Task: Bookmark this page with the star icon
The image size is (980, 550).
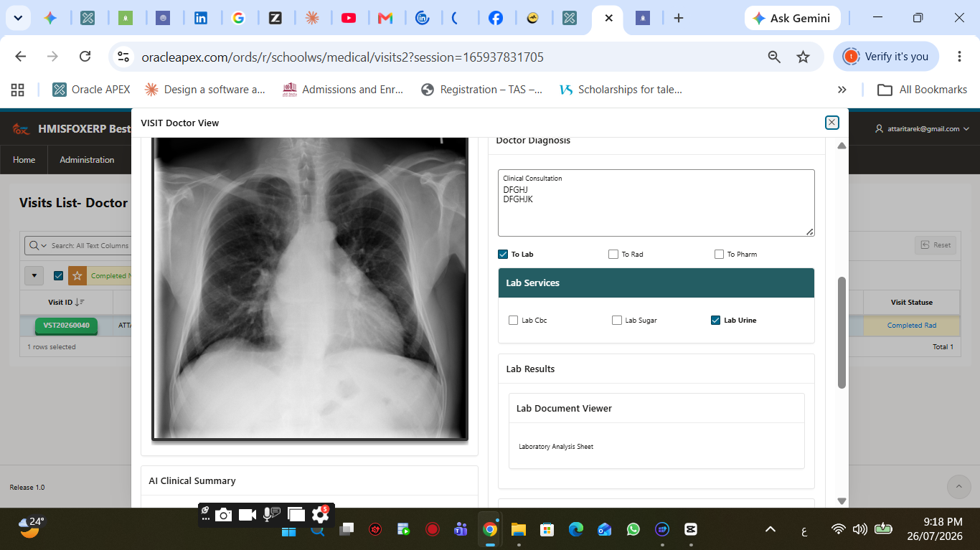Action: coord(803,57)
